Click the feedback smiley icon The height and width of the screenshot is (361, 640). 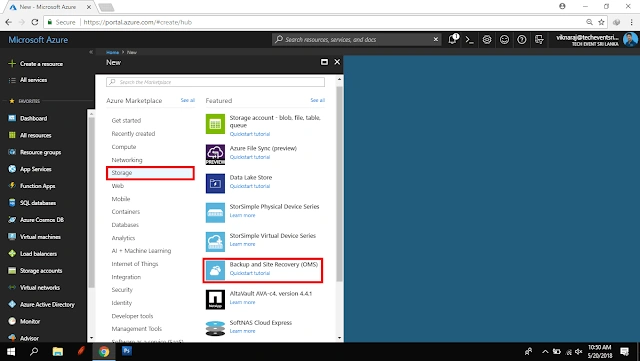click(x=504, y=40)
